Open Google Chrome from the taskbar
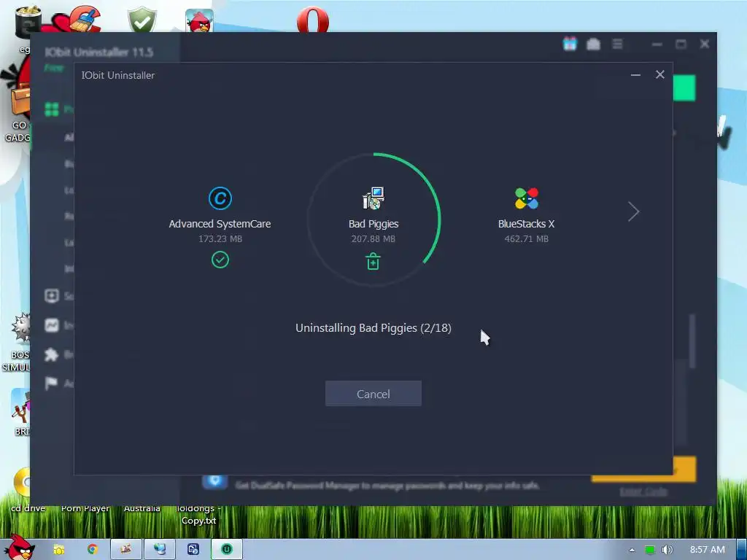Screen dimensions: 747x560 click(x=92, y=550)
